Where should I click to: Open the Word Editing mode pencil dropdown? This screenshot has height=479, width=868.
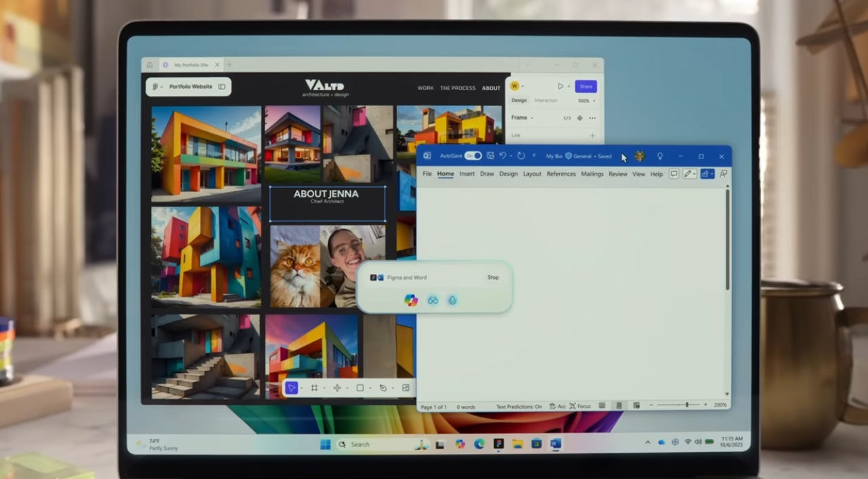tap(690, 174)
